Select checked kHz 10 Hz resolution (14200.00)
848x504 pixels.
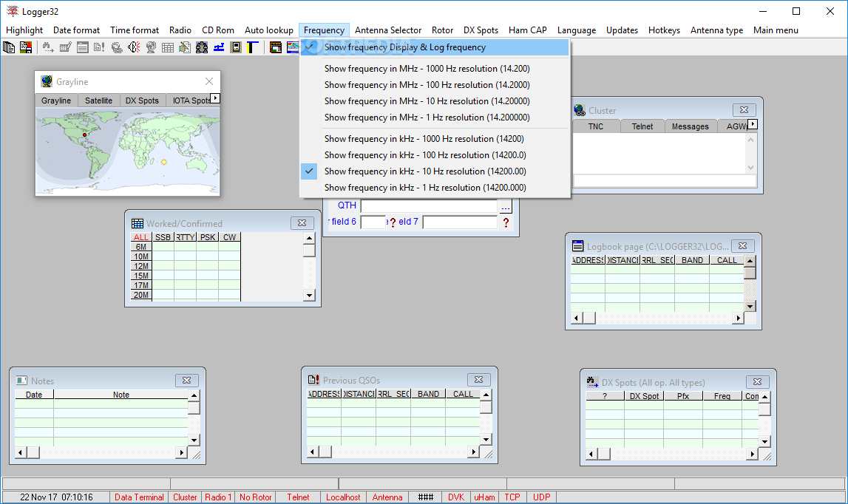435,171
